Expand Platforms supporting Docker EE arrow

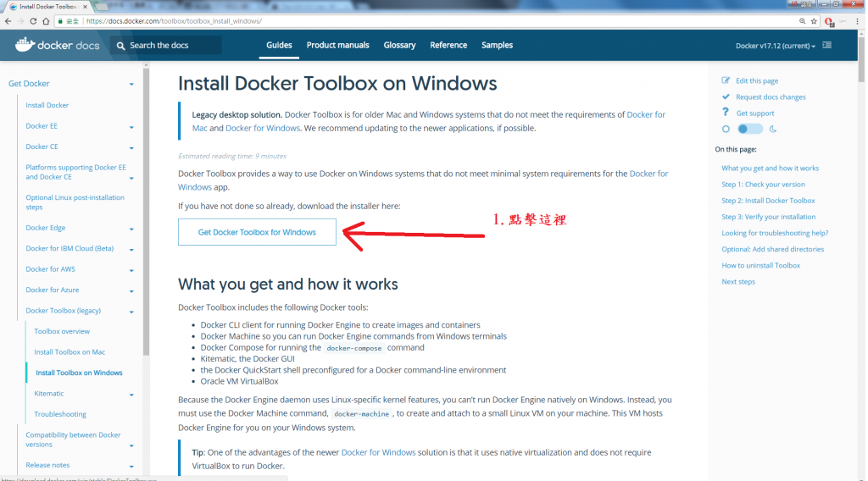tap(131, 179)
